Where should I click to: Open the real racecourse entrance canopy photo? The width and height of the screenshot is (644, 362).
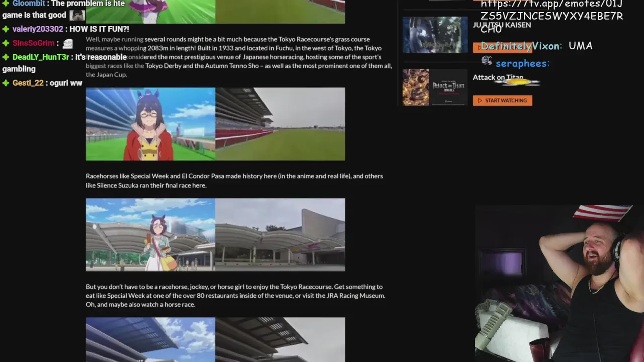(x=280, y=235)
